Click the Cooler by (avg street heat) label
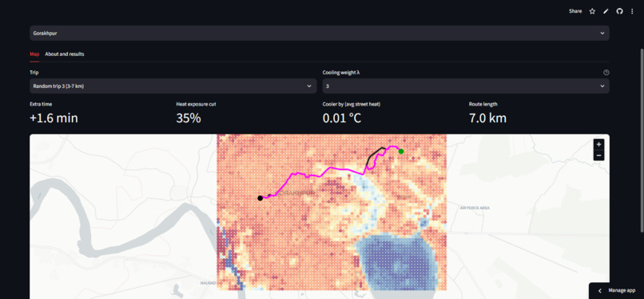This screenshot has width=644, height=299. point(351,104)
